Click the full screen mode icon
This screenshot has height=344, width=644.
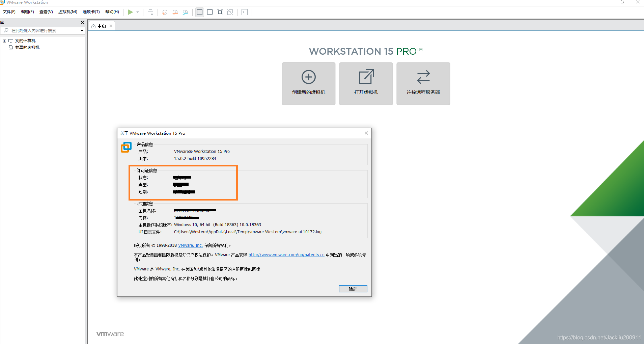click(x=220, y=12)
